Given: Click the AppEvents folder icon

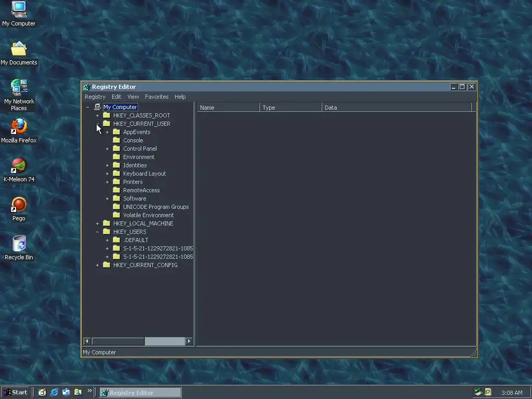Looking at the screenshot, I should point(116,132).
